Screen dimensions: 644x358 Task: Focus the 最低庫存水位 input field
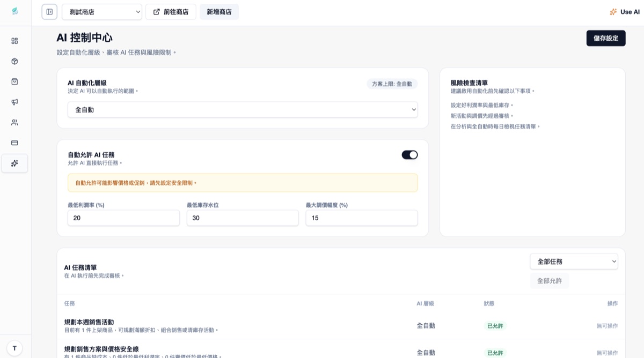243,218
